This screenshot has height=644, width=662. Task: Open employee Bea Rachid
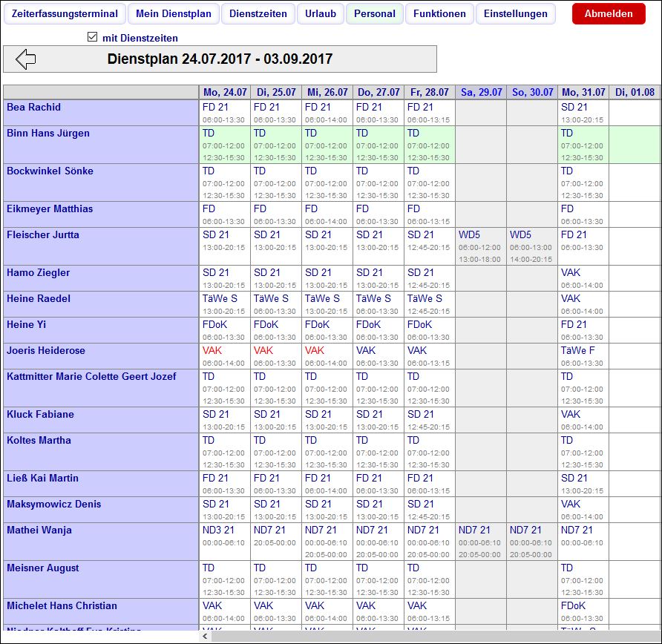point(34,108)
